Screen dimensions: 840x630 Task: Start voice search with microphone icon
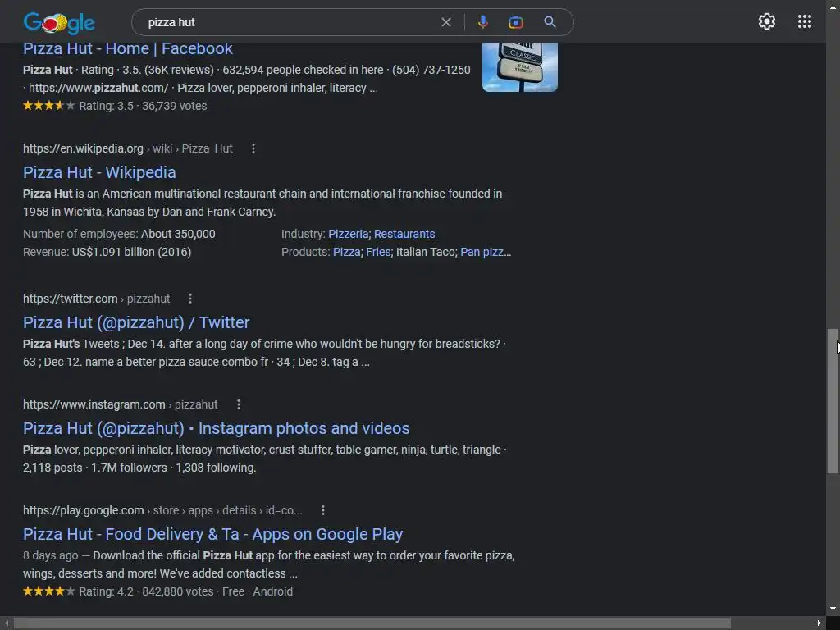(x=482, y=22)
